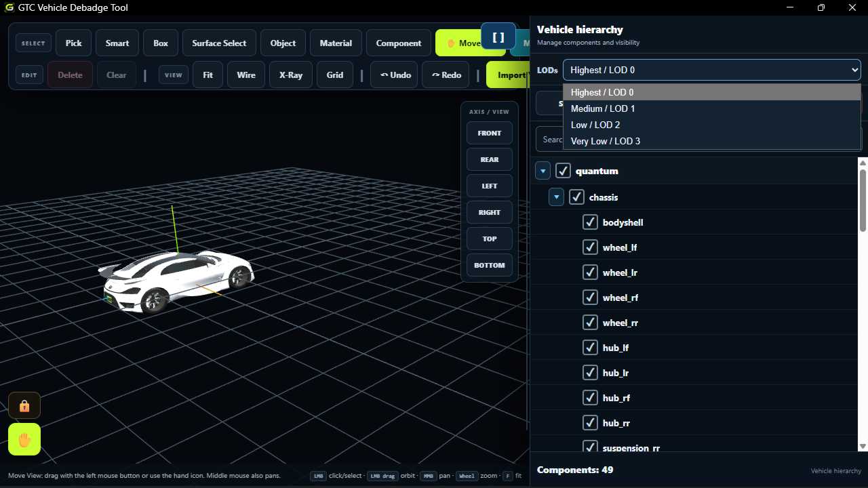Click the GTC app logo icon
Image resolution: width=868 pixels, height=488 pixels.
[9, 8]
